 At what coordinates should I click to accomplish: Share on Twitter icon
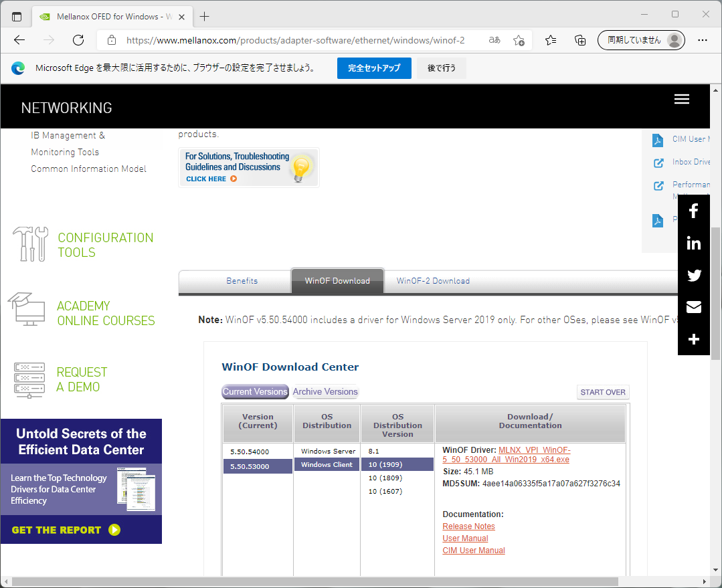pos(693,276)
